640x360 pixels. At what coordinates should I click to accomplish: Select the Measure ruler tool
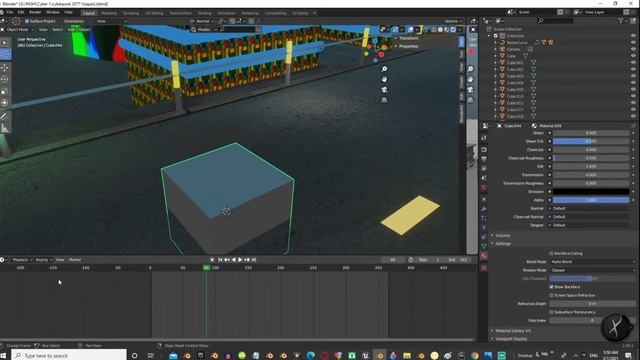5,129
